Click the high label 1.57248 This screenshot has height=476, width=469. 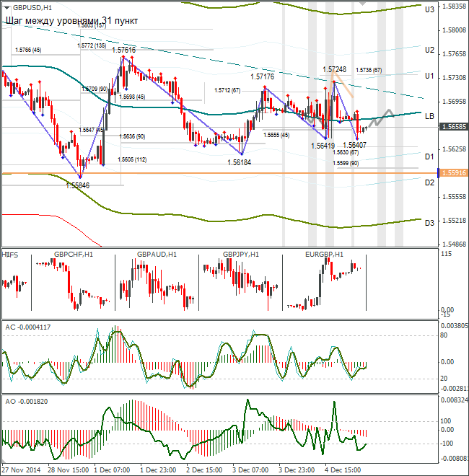tap(334, 69)
